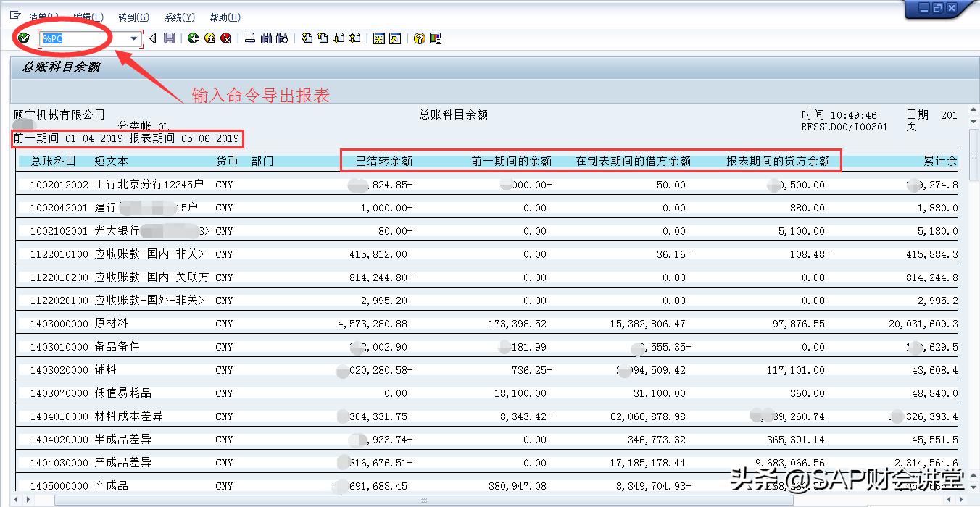The height and width of the screenshot is (507, 980).
Task: Click the Print icon on the toolbar
Action: pos(249,38)
